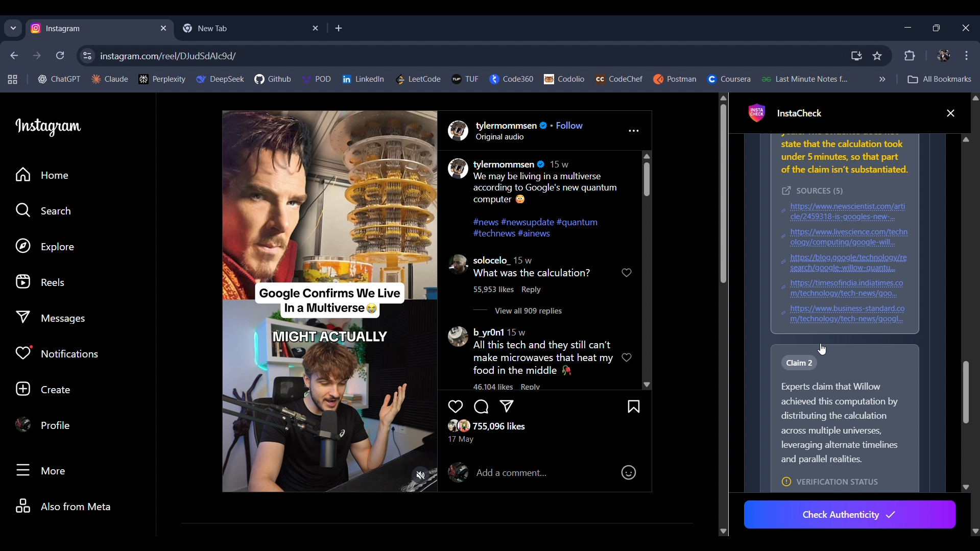This screenshot has height=551, width=980.
Task: Open the tab search dropdown
Action: pos(13,29)
